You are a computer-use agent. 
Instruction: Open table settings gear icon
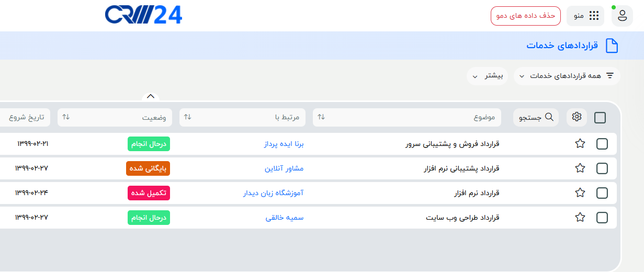point(577,117)
